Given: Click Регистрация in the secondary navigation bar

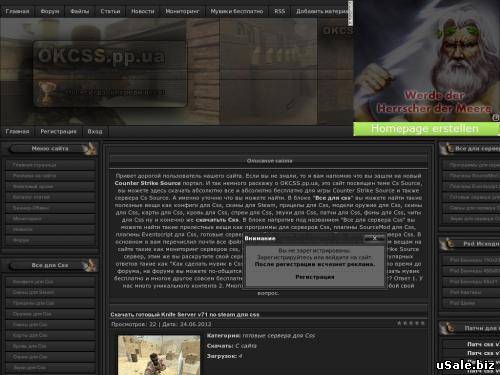Looking at the screenshot, I should tap(58, 132).
